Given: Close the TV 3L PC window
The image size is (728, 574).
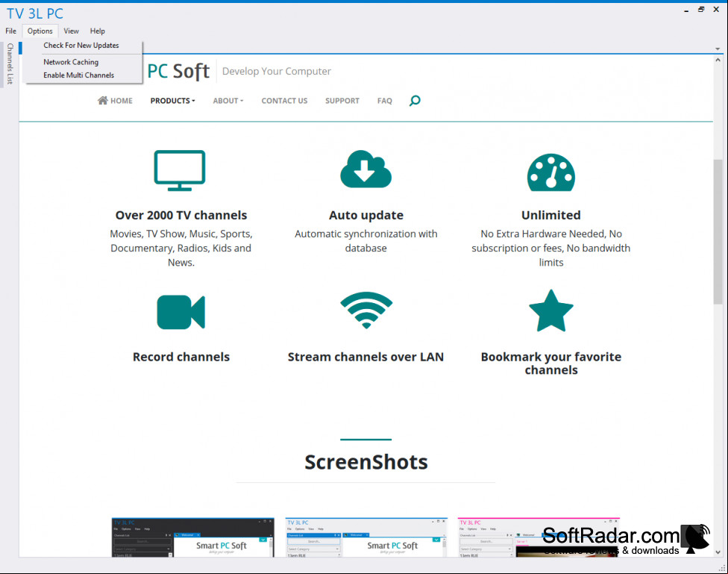Looking at the screenshot, I should tap(716, 9).
